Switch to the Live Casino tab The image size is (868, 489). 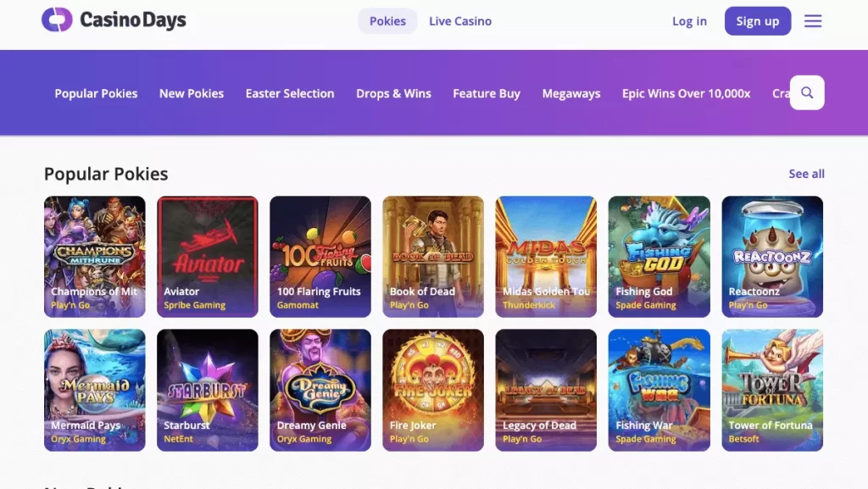pos(460,21)
